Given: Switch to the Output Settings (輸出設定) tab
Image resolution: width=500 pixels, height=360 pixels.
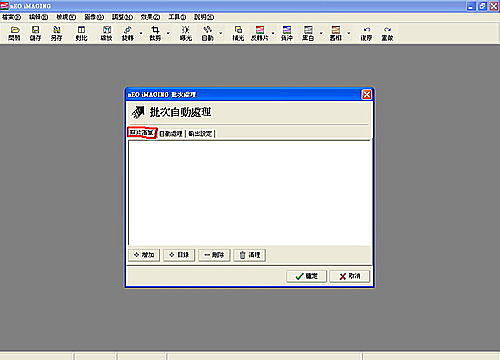Looking at the screenshot, I should click(200, 134).
